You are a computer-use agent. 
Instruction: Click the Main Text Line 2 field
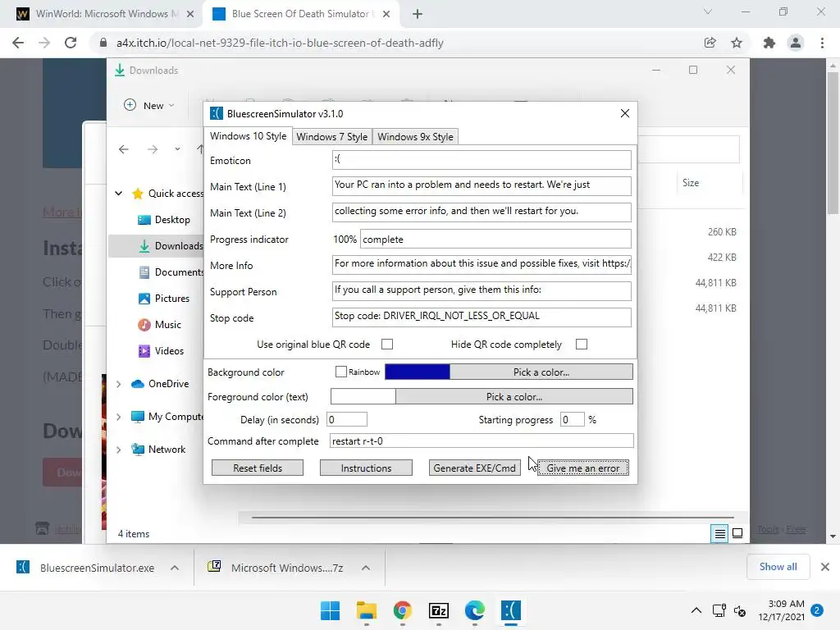coord(482,212)
